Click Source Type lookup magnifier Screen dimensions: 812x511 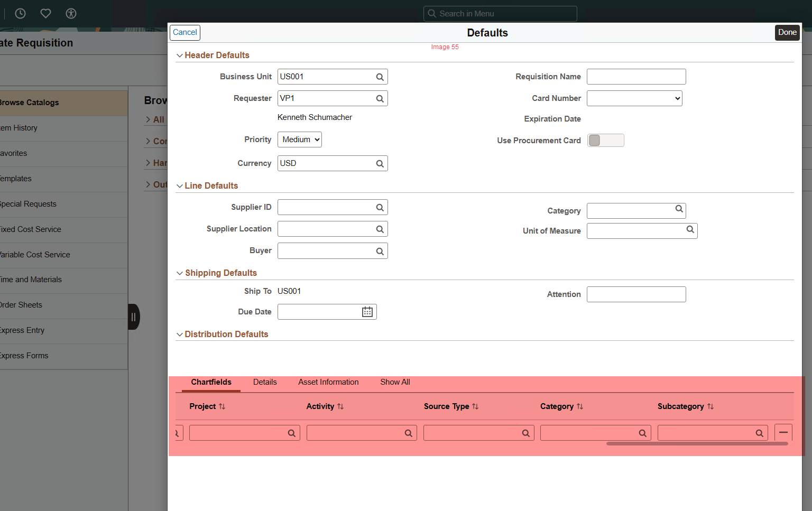(x=525, y=433)
